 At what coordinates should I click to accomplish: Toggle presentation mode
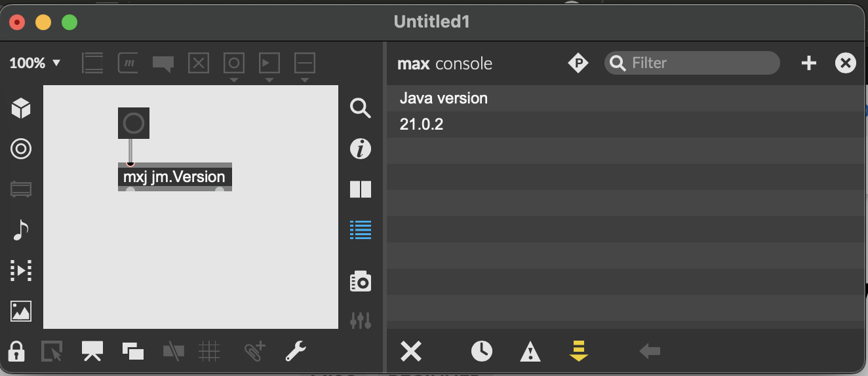coord(92,352)
